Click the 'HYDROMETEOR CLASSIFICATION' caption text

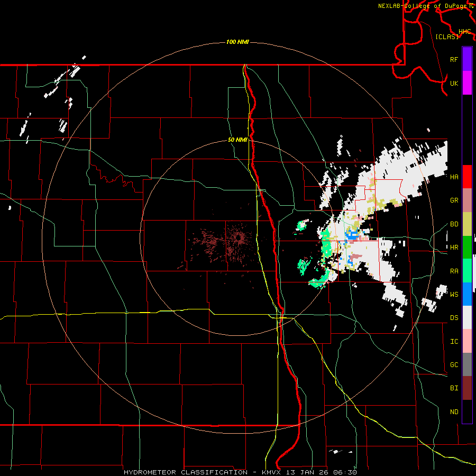point(186,472)
